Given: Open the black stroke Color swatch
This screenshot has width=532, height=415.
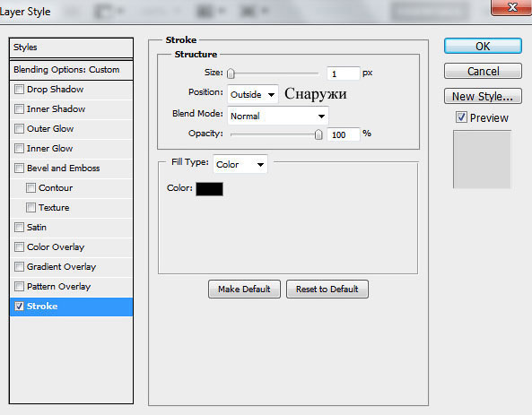Looking at the screenshot, I should [209, 189].
